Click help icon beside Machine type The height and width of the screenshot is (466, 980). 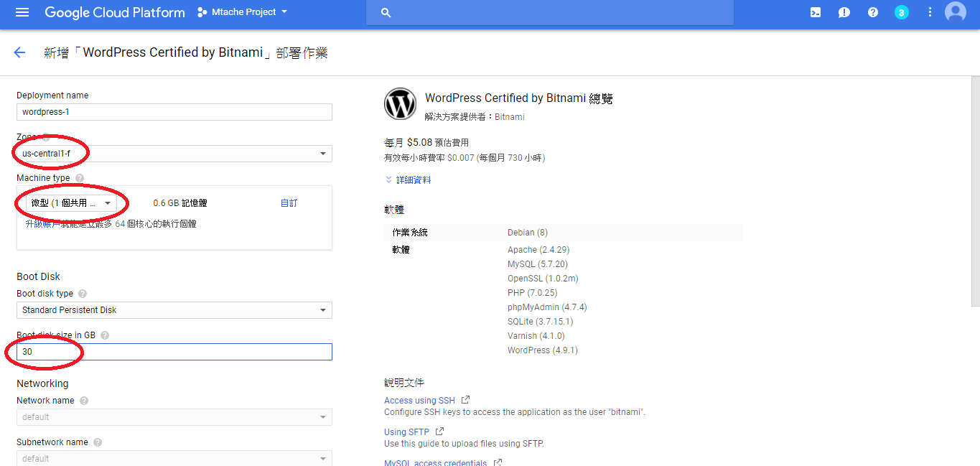[x=80, y=178]
